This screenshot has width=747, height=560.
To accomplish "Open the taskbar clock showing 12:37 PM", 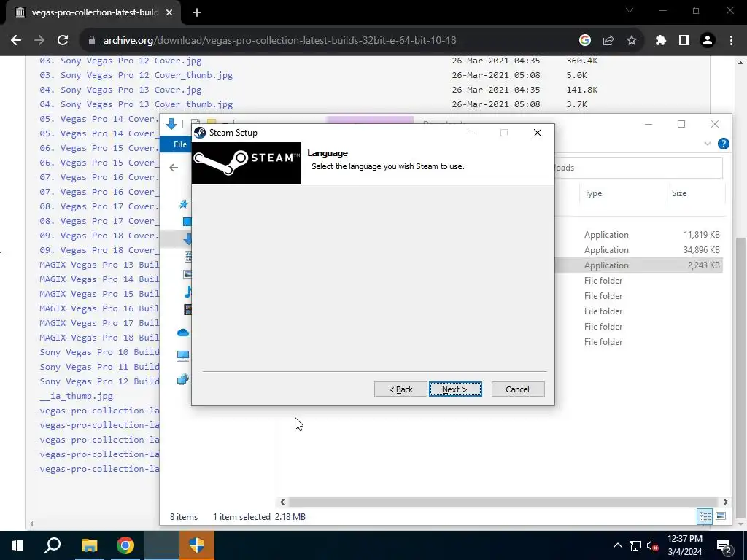I will pyautogui.click(x=684, y=545).
